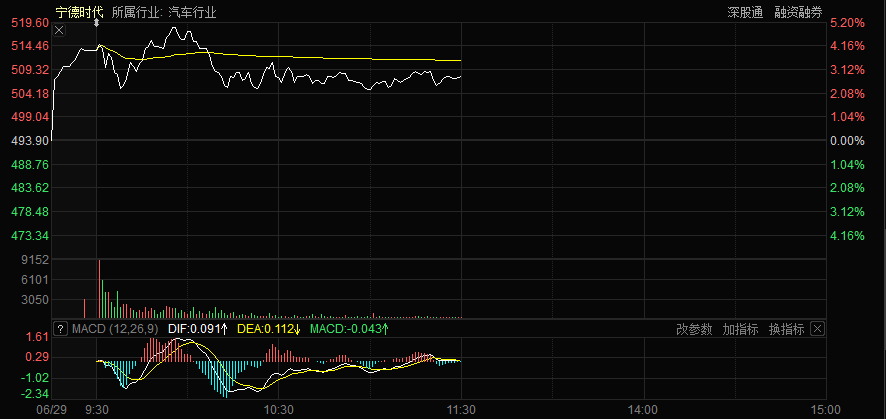Viewport: 886px width, 419px height.
Task: Close the chart overlay with X icon
Action: 59,30
